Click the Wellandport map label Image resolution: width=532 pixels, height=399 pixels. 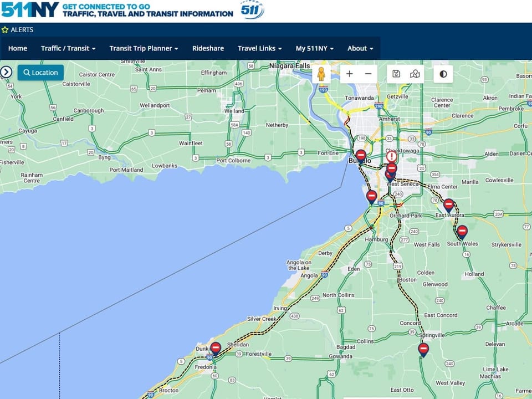click(155, 105)
